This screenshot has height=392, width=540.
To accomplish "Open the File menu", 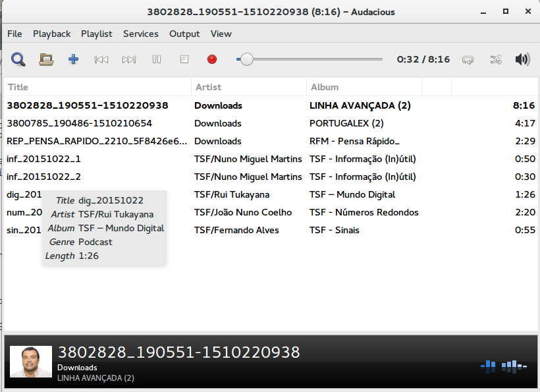I will [14, 34].
